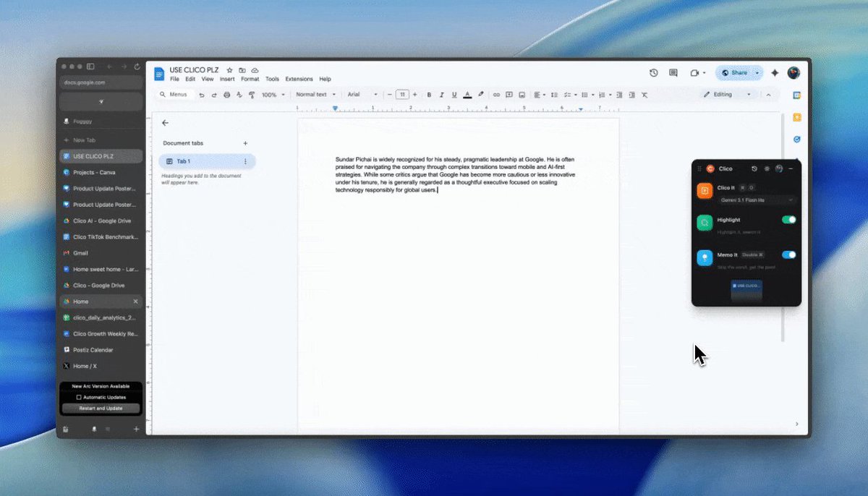Click the Insert image toolbar icon
Screen dimensions: 868x496
click(x=522, y=95)
